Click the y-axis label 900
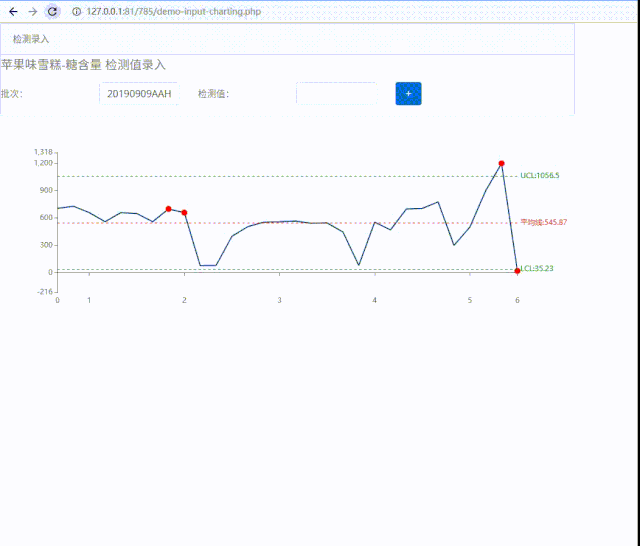 point(46,190)
